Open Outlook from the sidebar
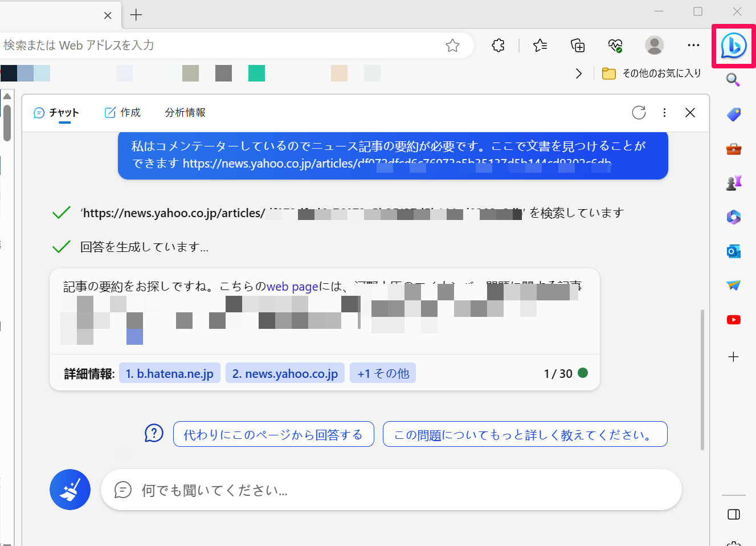This screenshot has width=756, height=546. (x=733, y=251)
